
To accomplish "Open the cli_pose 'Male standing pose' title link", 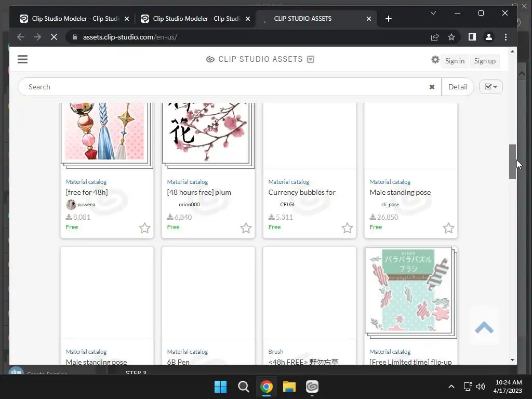I will (401, 192).
